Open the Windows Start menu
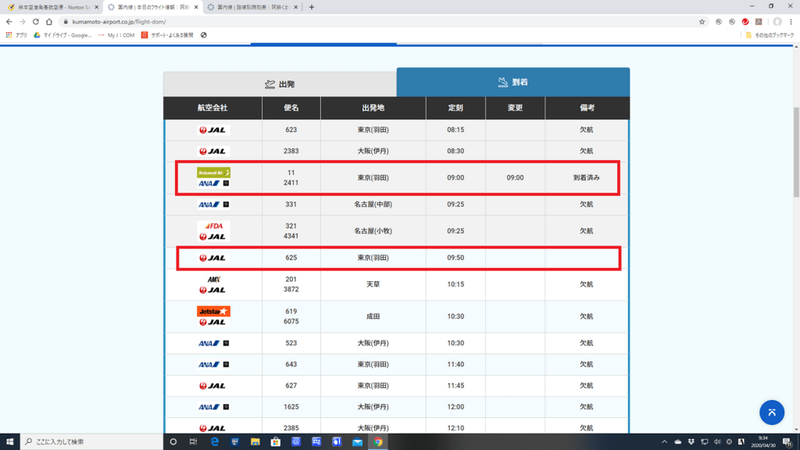The image size is (800, 450). coord(10,442)
